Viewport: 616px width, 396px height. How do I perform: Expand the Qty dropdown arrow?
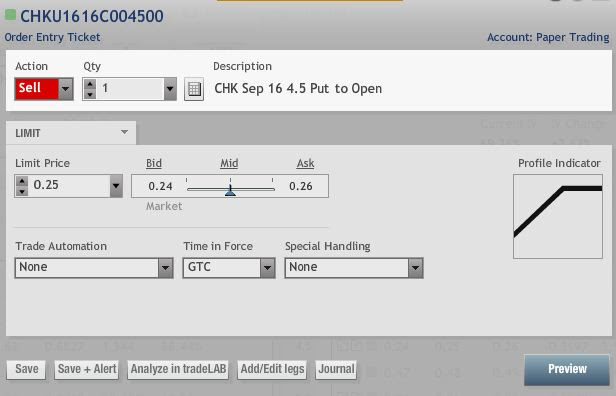click(170, 89)
